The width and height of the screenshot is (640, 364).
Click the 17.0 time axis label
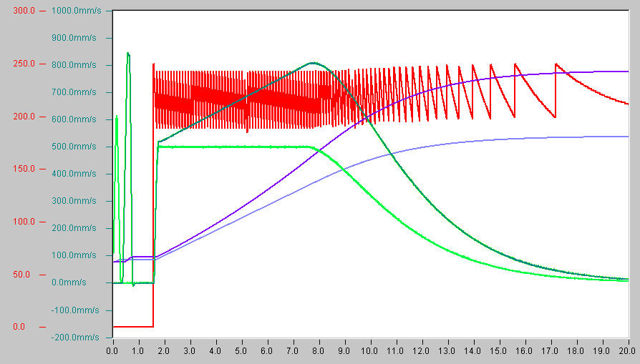[551, 351]
